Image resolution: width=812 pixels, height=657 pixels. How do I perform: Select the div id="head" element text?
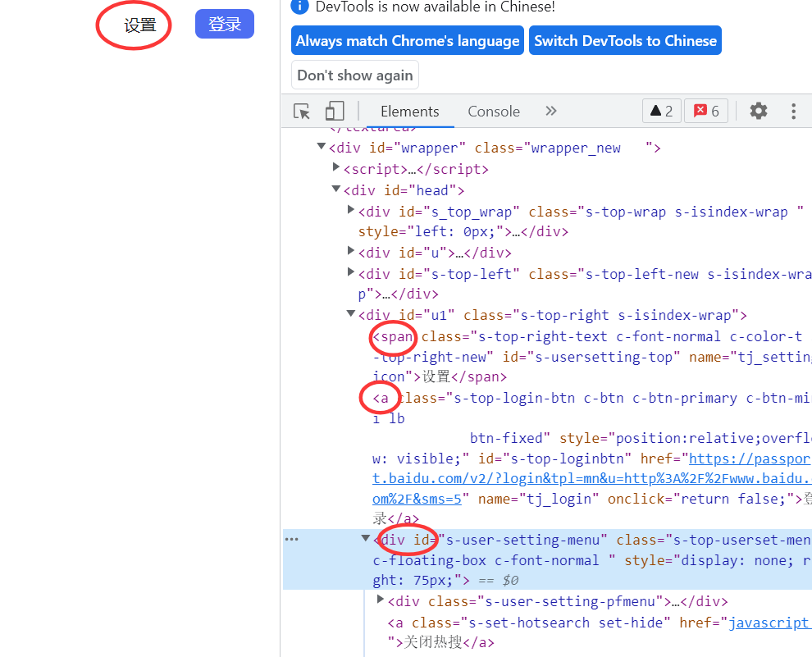tap(404, 190)
